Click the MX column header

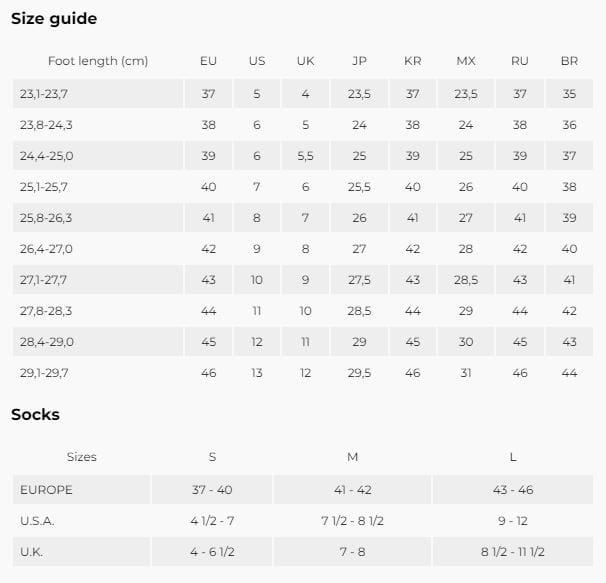(466, 61)
